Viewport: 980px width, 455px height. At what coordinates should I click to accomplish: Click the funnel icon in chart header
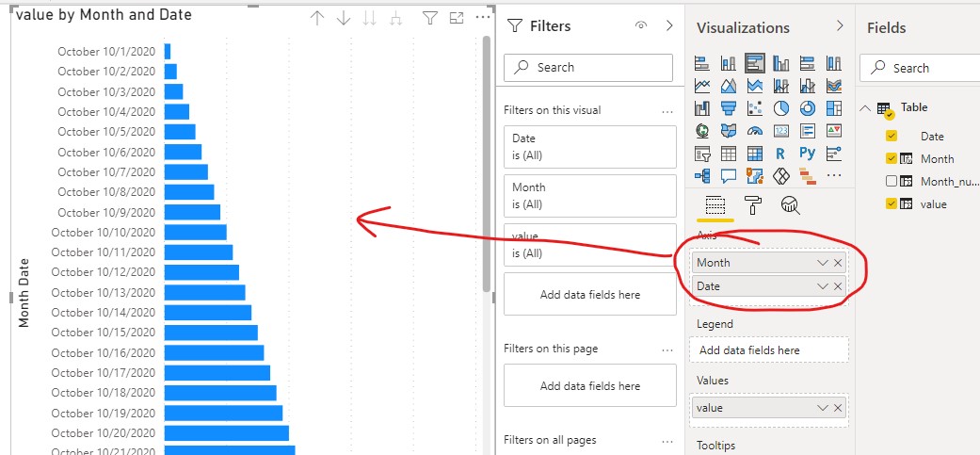pyautogui.click(x=430, y=18)
